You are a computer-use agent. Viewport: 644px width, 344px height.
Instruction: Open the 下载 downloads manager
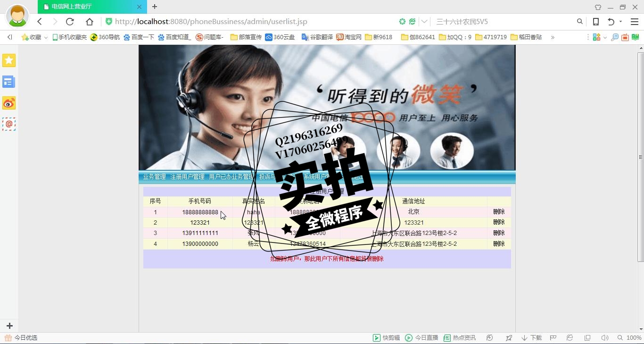pyautogui.click(x=531, y=338)
